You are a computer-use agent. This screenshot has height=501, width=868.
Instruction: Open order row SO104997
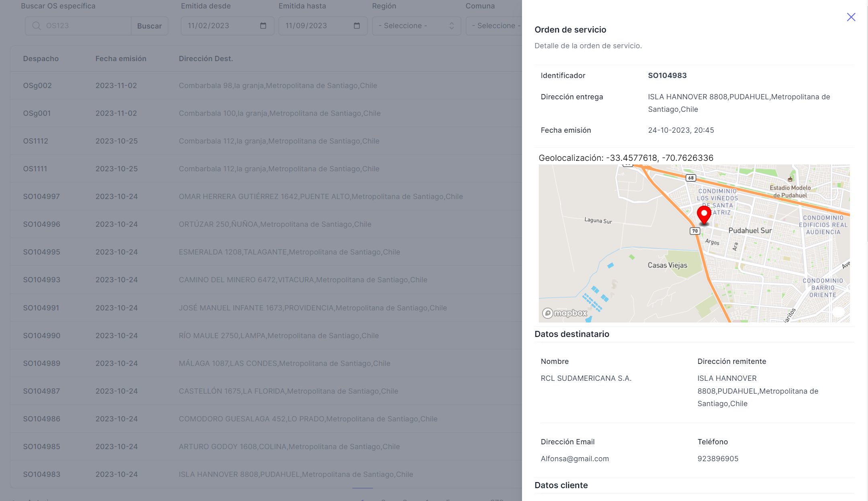click(41, 197)
